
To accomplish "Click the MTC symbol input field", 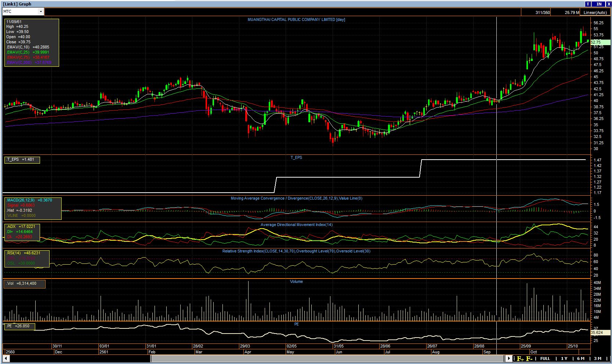I will click(20, 12).
